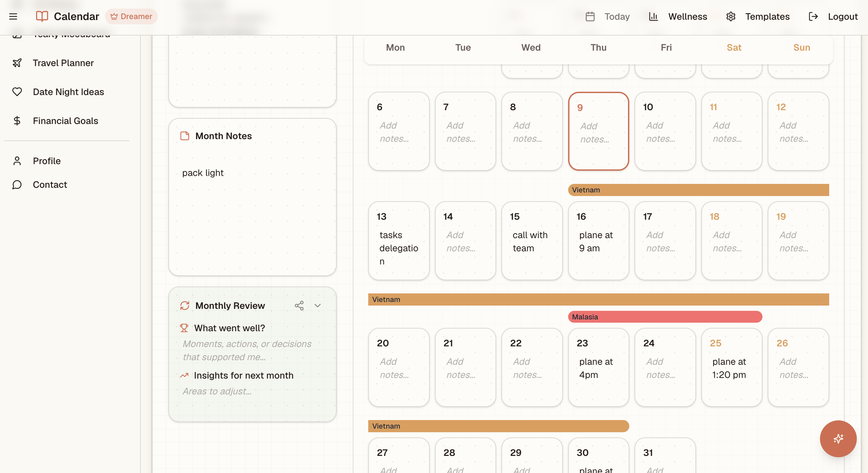Image resolution: width=868 pixels, height=473 pixels.
Task: Collapse the Monthly Review section
Action: tap(317, 306)
